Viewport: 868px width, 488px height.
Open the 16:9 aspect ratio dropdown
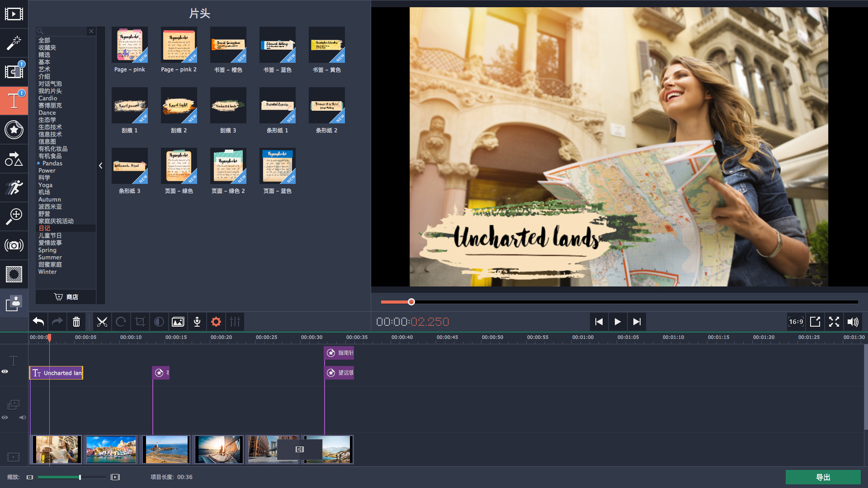pyautogui.click(x=796, y=322)
